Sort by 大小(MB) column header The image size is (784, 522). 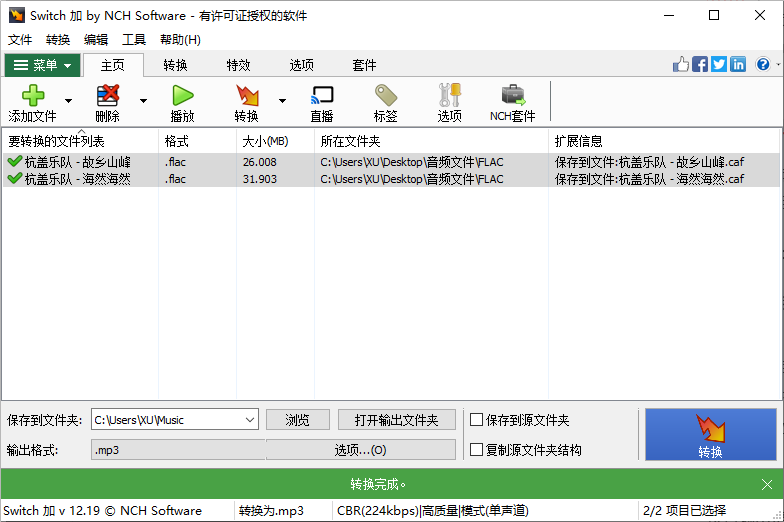click(276, 141)
